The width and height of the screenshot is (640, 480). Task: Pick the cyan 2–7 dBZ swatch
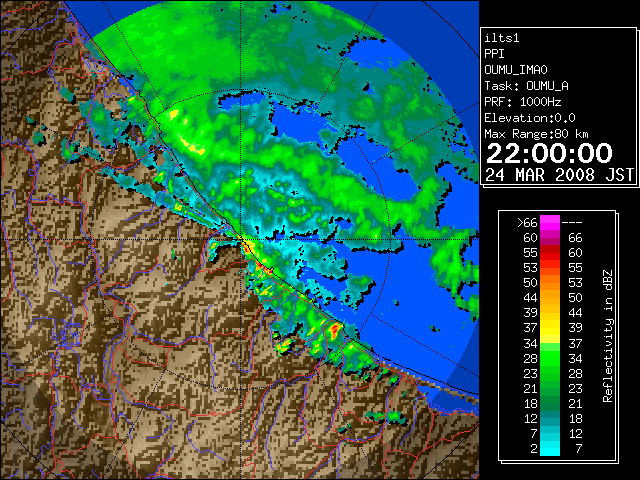[550, 448]
